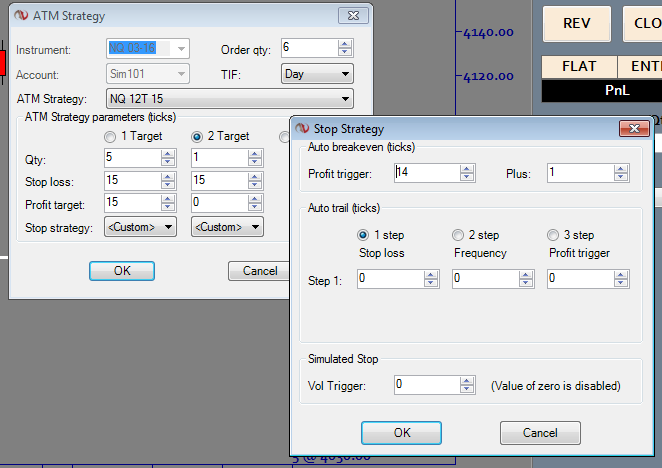Close the Stop Strategy dialog window
The image size is (662, 468).
point(634,128)
